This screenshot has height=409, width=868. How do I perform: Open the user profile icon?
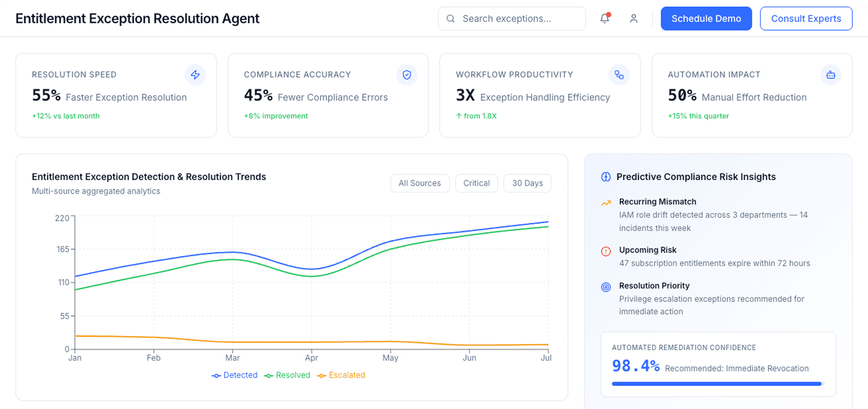633,18
